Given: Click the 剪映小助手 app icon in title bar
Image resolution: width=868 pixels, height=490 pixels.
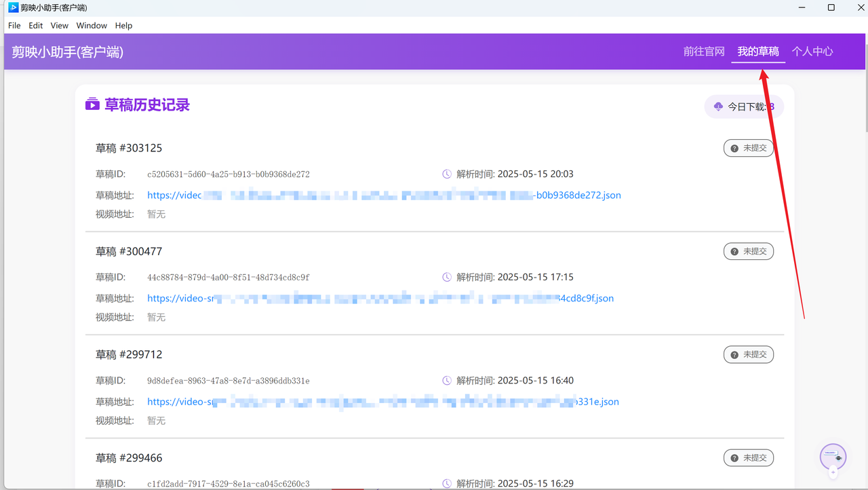Looking at the screenshot, I should point(13,7).
